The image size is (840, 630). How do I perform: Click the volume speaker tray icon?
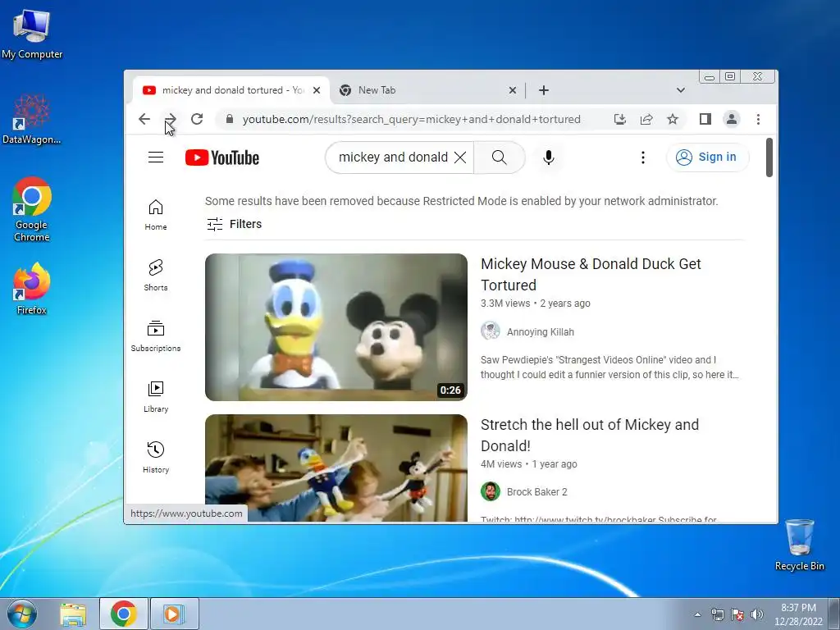pyautogui.click(x=756, y=614)
